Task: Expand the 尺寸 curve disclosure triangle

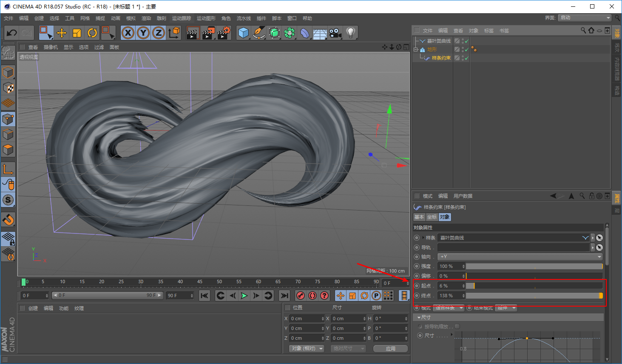Action: pos(452,335)
